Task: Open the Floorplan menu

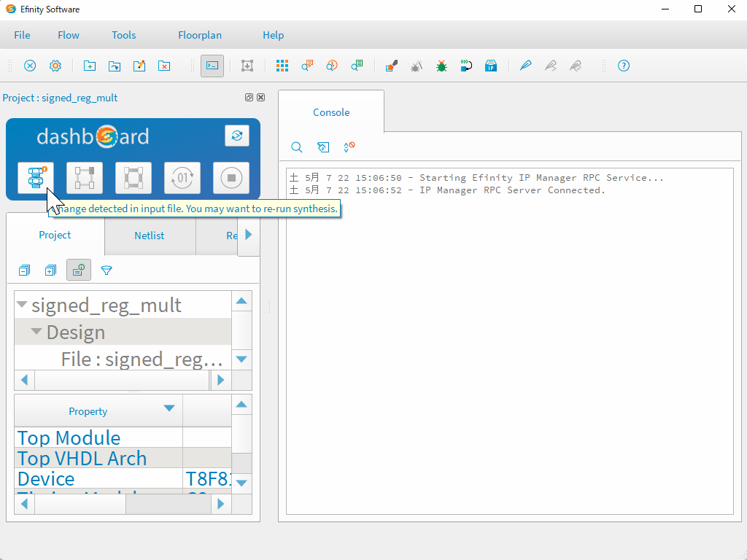Action: pos(200,35)
